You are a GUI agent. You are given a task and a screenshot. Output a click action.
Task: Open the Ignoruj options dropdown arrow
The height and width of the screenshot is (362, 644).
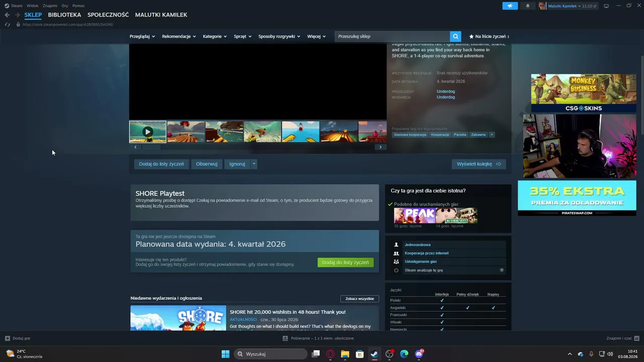[254, 164]
